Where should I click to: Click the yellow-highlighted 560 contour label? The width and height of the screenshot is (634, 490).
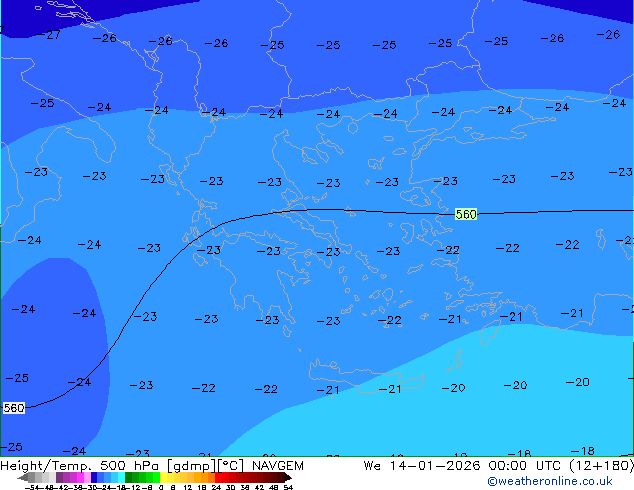466,214
